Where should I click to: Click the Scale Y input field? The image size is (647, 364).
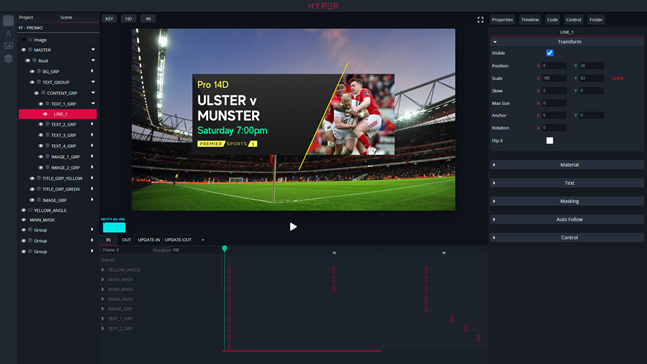pos(592,78)
